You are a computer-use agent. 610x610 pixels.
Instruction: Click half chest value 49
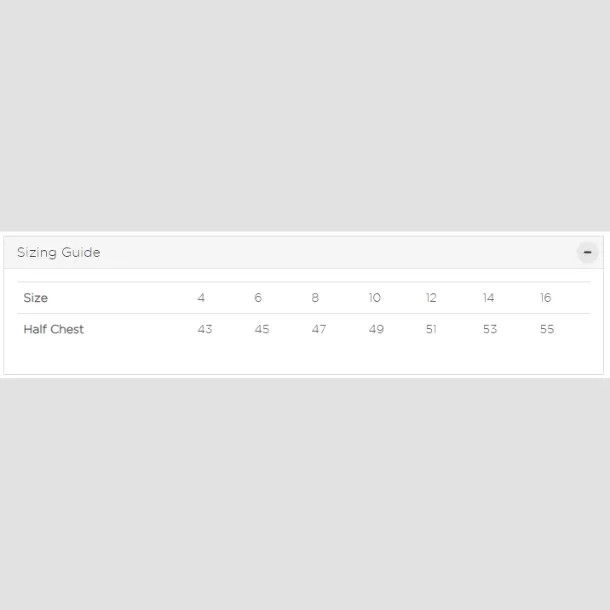pos(376,329)
